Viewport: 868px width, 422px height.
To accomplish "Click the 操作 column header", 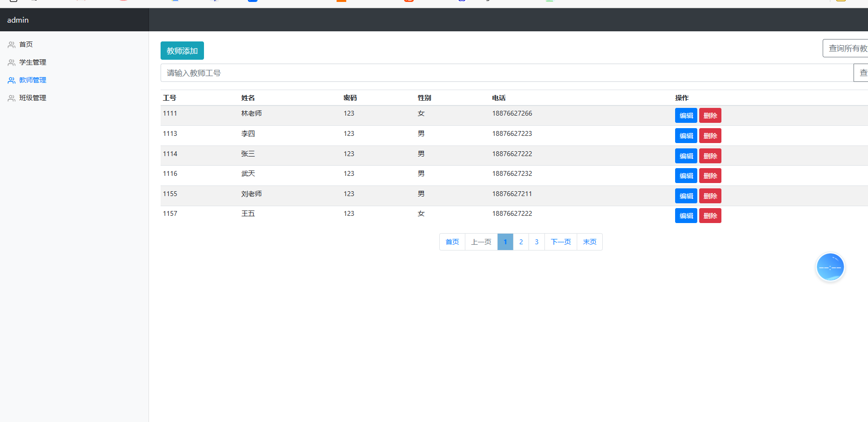I will [x=682, y=98].
